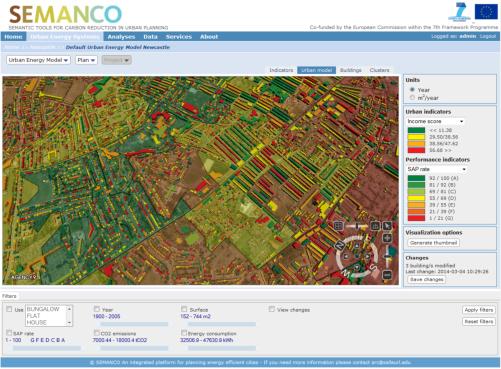Switch to the Buildings tab

pos(351,70)
